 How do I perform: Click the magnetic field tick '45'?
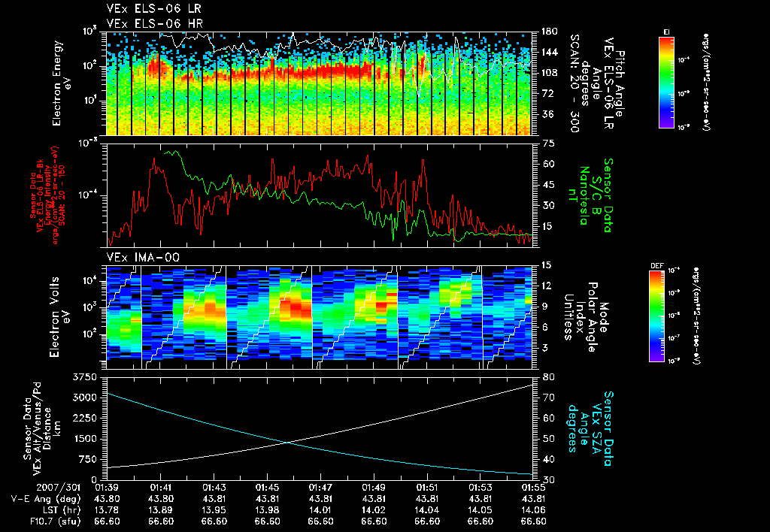[548, 185]
